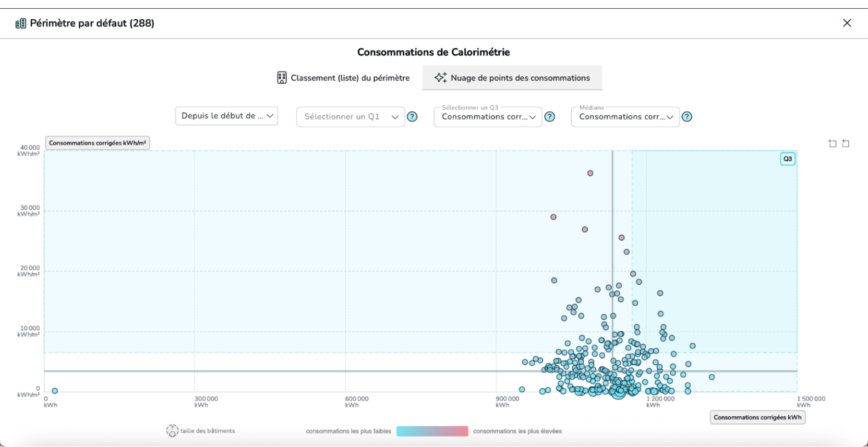Click the Q3 badge in the chart corner

click(787, 159)
